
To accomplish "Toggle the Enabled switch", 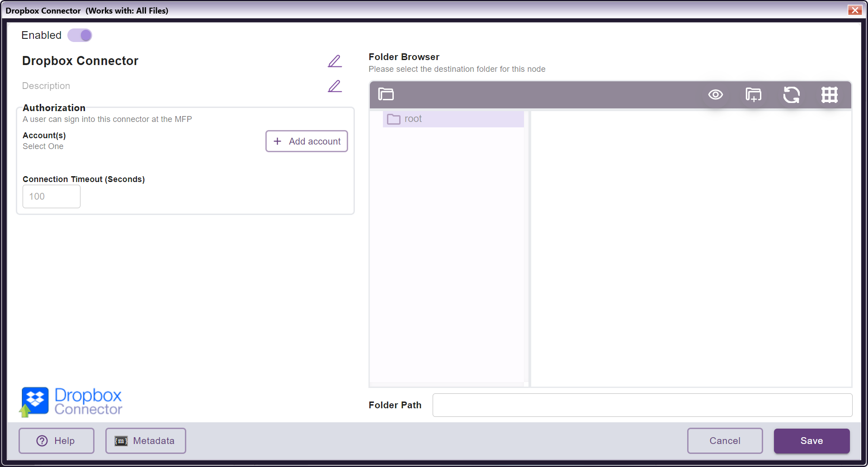I will click(80, 35).
